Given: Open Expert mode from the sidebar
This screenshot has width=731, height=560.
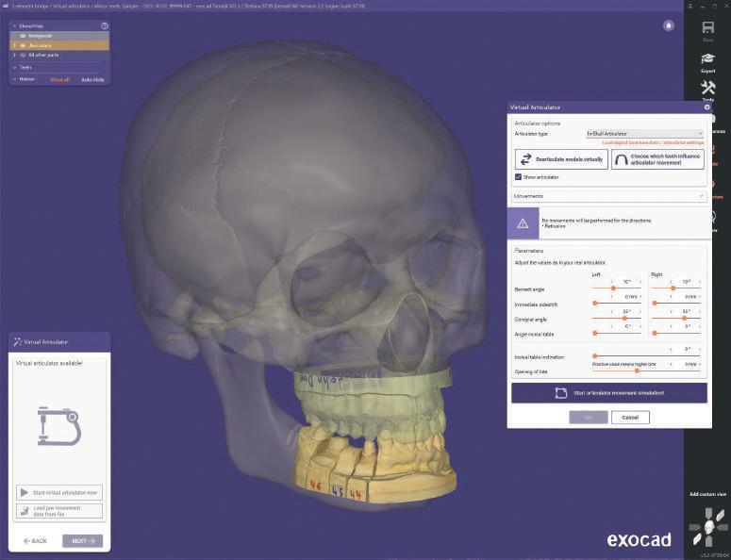Looking at the screenshot, I should 707,62.
